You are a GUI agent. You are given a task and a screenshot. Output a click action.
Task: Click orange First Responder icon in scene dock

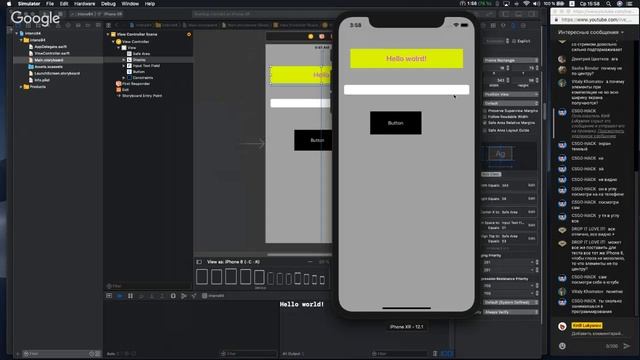coord(321,37)
